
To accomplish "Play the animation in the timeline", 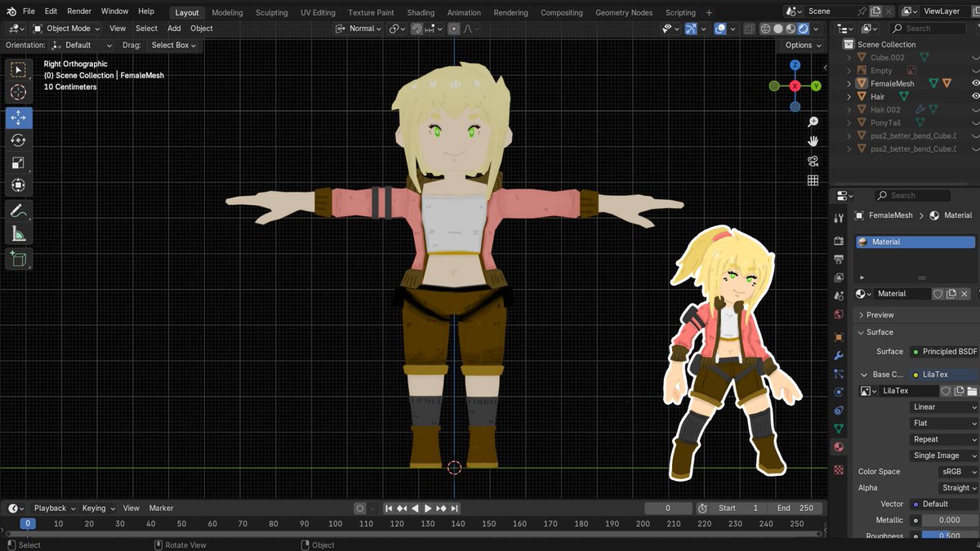I will click(428, 509).
